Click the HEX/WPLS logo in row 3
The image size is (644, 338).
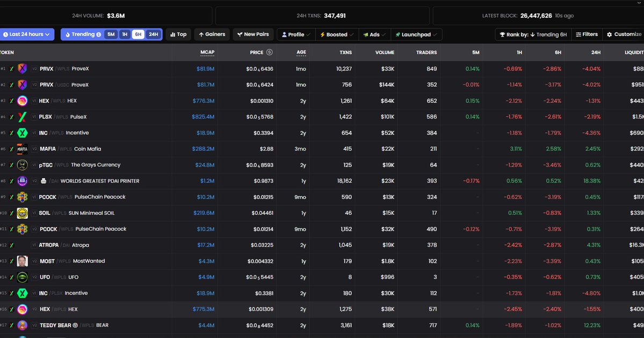click(22, 100)
